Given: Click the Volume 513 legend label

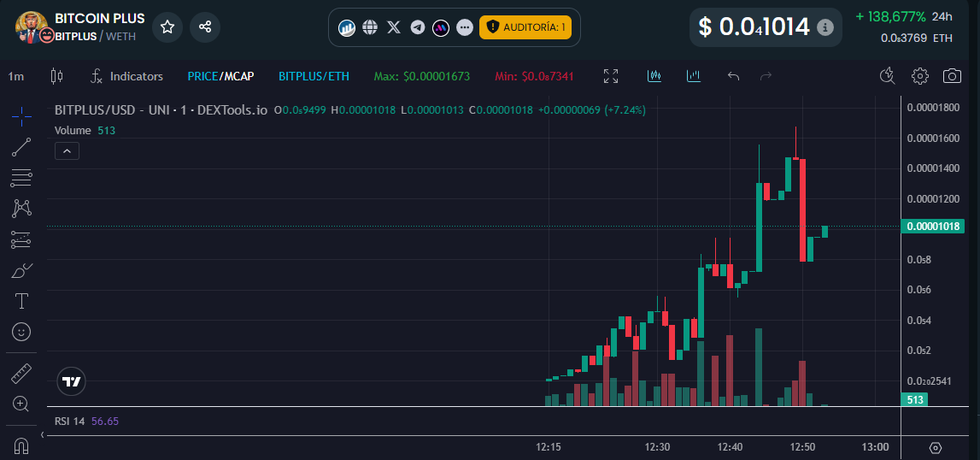Looking at the screenshot, I should tap(85, 130).
